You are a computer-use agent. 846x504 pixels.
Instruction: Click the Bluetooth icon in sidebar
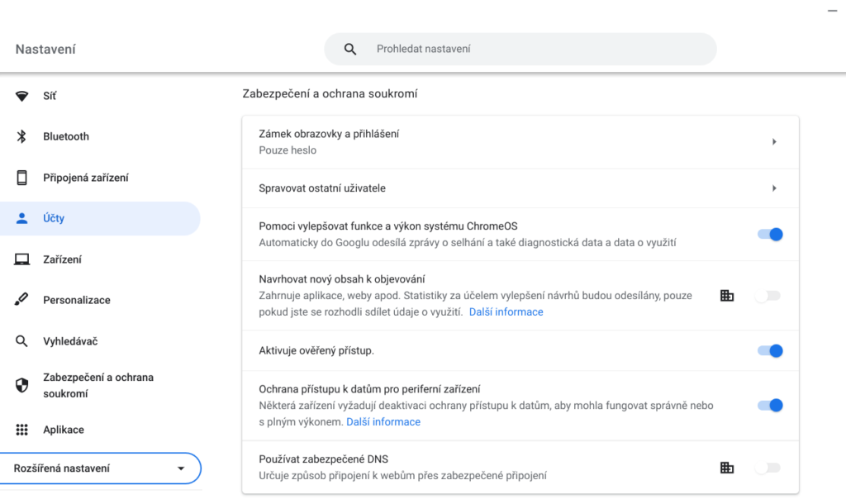[22, 136]
